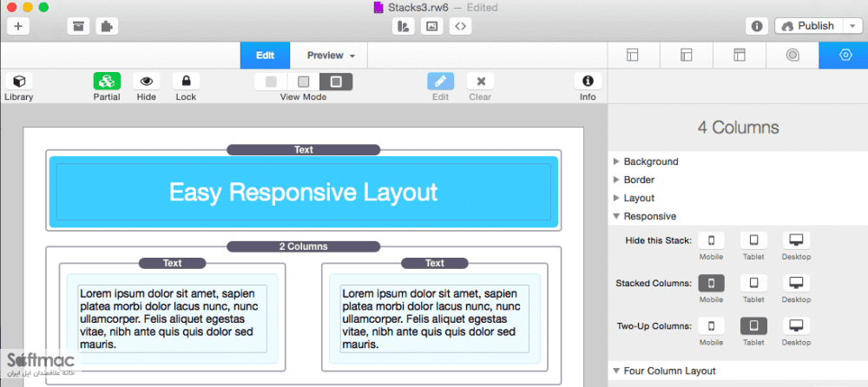
Task: Toggle Two-Up Columns for Tablet
Action: coord(753,325)
